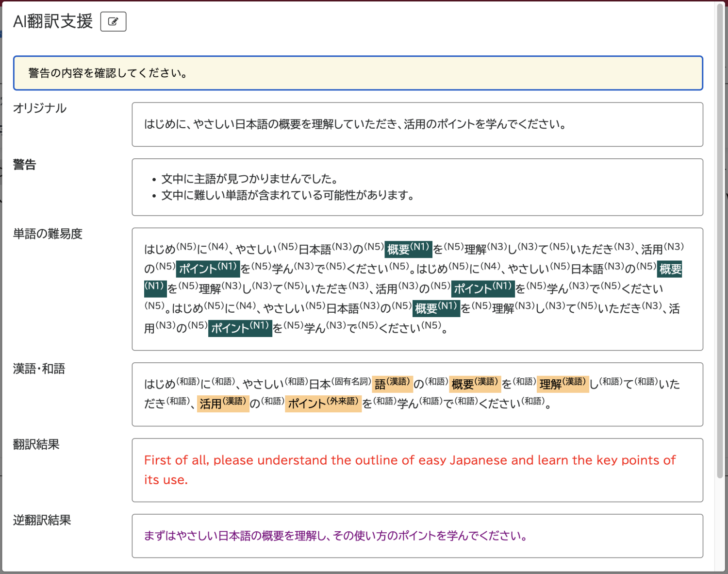Click the highlighted 理解(漢語) tag
The height and width of the screenshot is (574, 728).
point(563,384)
